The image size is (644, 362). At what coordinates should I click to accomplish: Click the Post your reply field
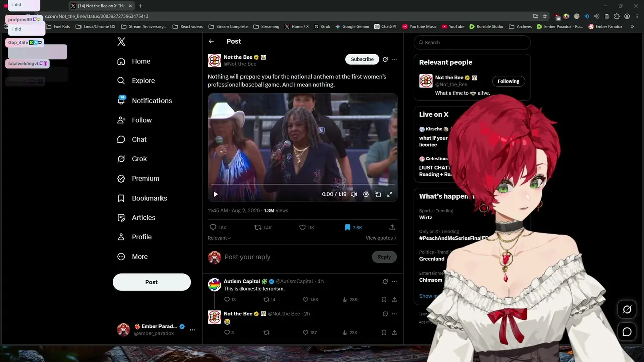pyautogui.click(x=297, y=257)
